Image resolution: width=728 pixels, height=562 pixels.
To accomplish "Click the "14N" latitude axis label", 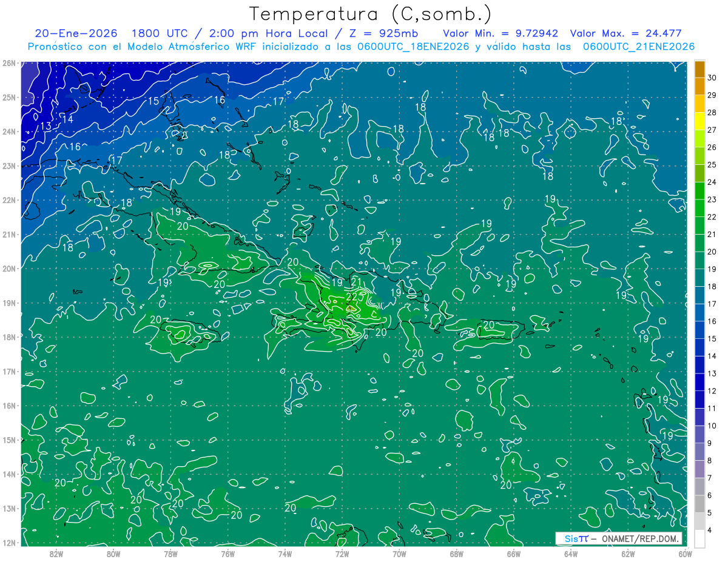I will pos(8,474).
